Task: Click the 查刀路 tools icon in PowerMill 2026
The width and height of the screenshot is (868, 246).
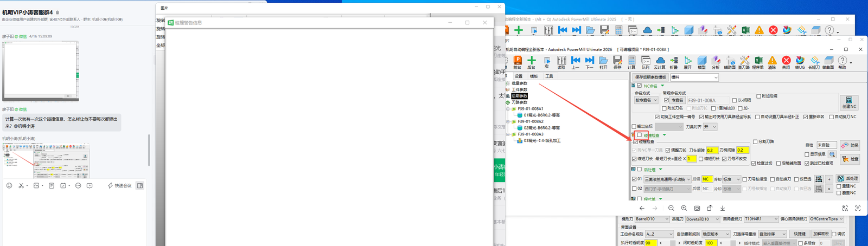Action: pos(744,62)
